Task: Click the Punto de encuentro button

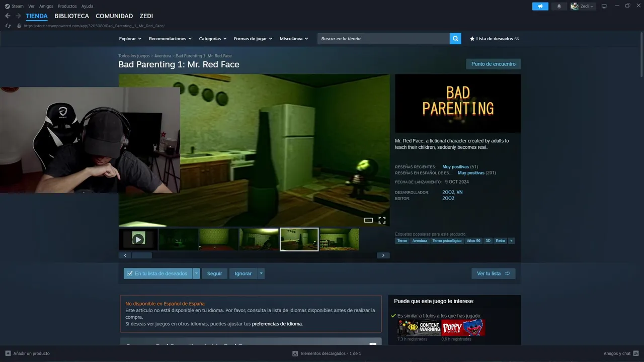Action: click(493, 64)
